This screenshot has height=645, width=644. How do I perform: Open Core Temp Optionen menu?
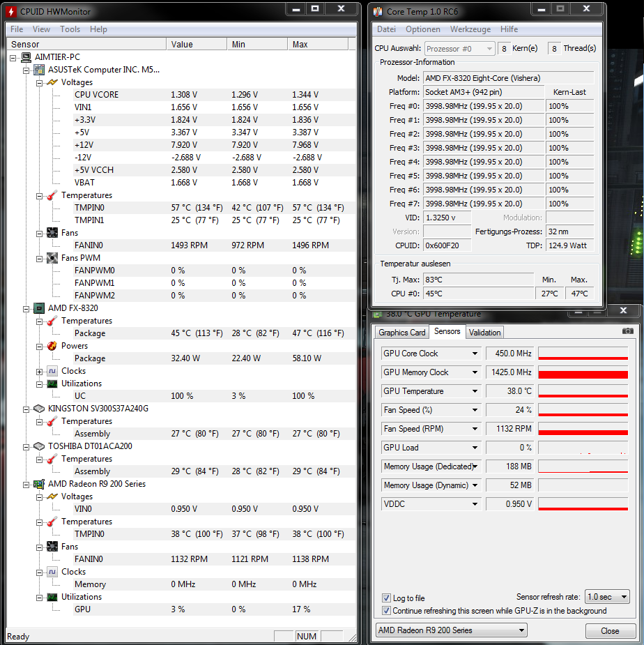423,29
